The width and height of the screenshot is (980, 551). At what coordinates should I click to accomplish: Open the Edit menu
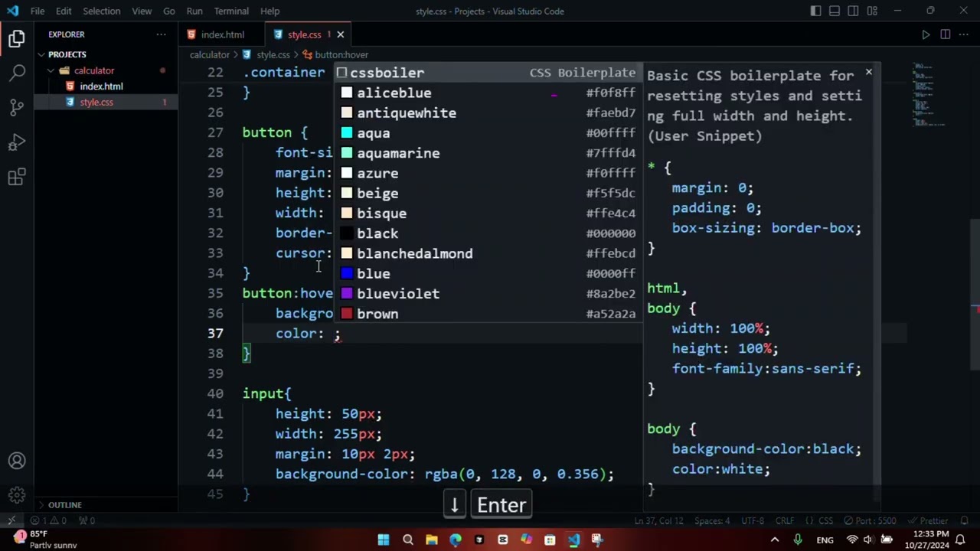coord(64,11)
